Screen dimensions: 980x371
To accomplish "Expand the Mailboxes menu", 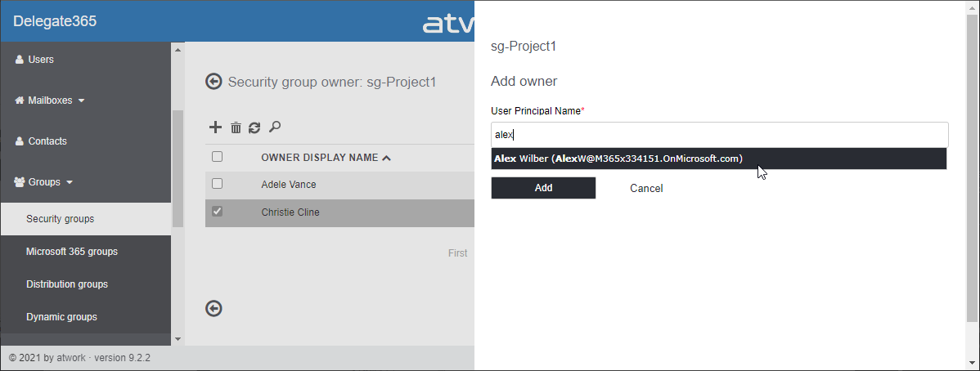I will click(50, 101).
